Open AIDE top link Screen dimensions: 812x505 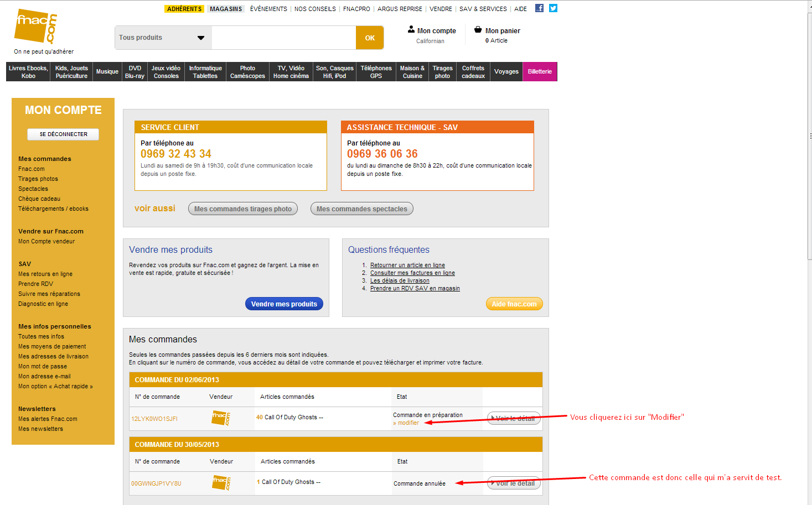[520, 9]
